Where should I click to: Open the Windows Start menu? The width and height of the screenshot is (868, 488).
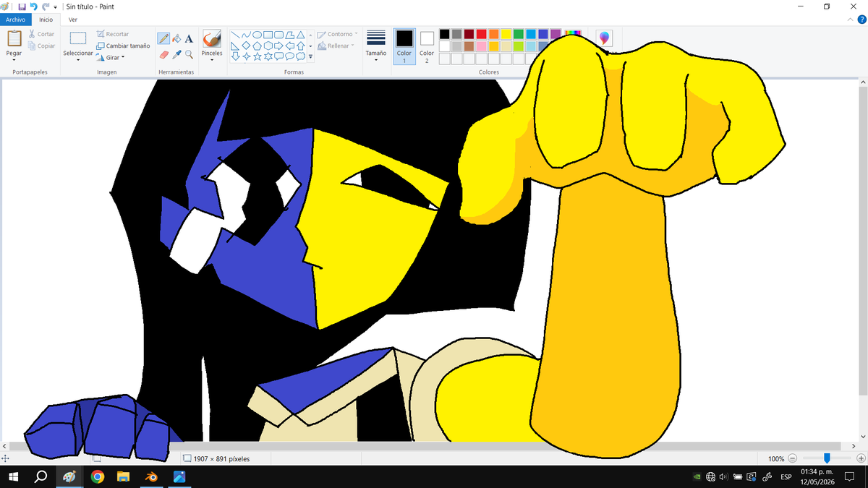click(13, 476)
